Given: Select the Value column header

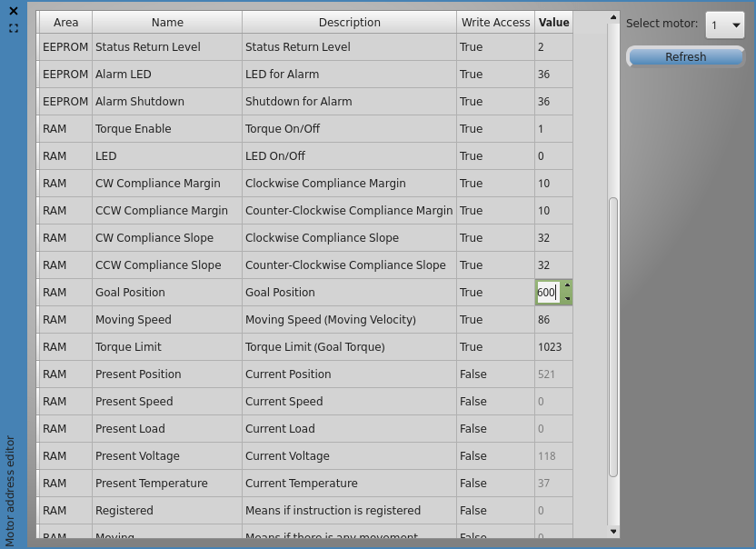Looking at the screenshot, I should point(553,22).
